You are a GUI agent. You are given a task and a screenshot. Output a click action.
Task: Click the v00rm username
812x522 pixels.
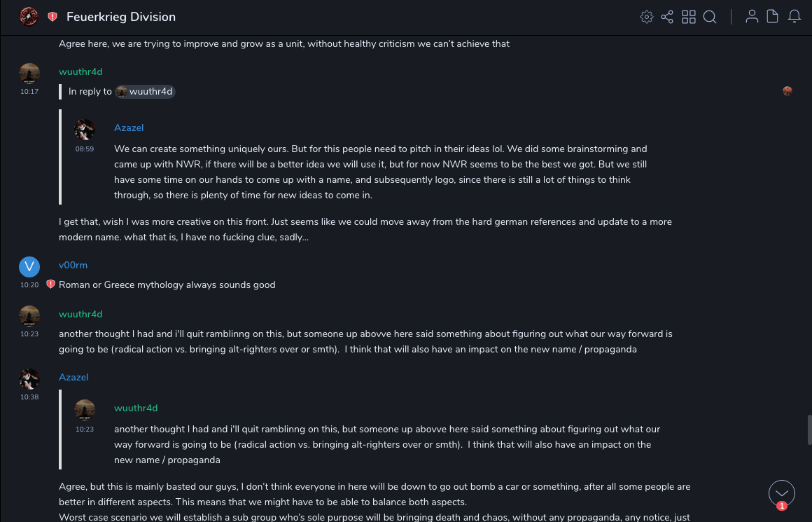(x=73, y=265)
